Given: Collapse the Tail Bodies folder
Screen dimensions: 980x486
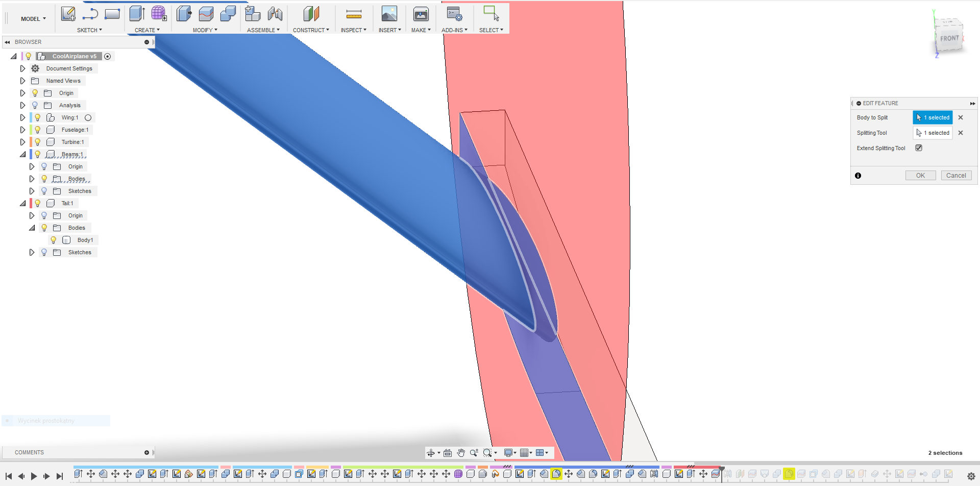Looking at the screenshot, I should [x=32, y=228].
